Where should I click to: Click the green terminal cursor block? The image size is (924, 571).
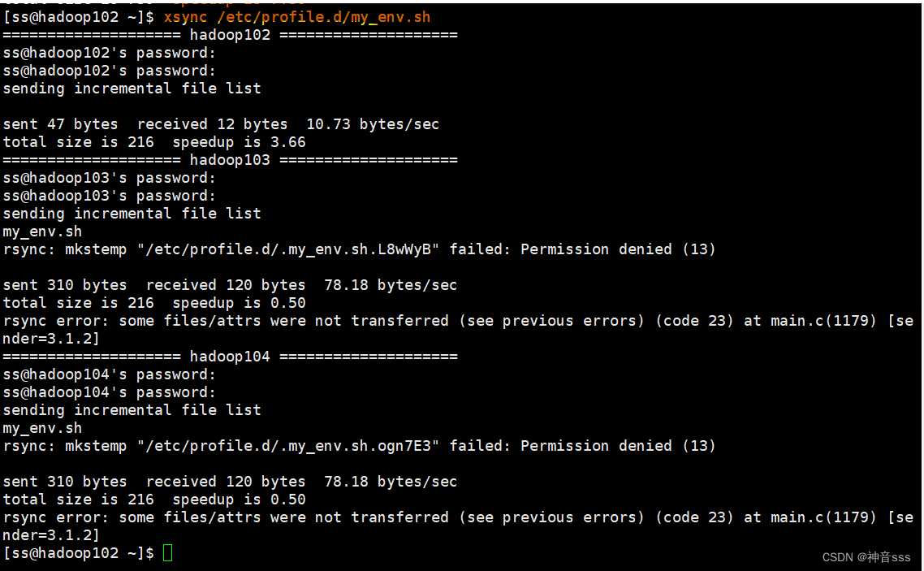(x=168, y=553)
